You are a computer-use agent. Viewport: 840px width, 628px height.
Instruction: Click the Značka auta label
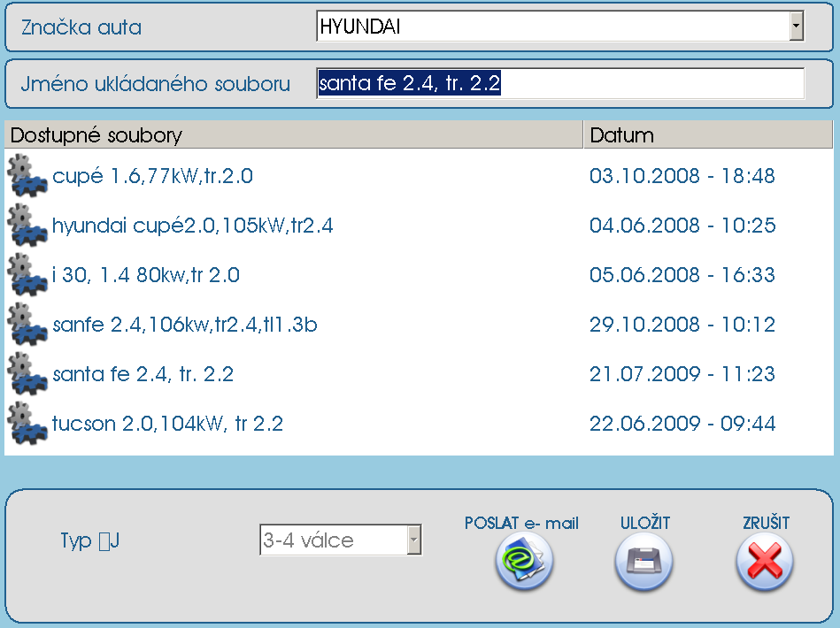(81, 27)
